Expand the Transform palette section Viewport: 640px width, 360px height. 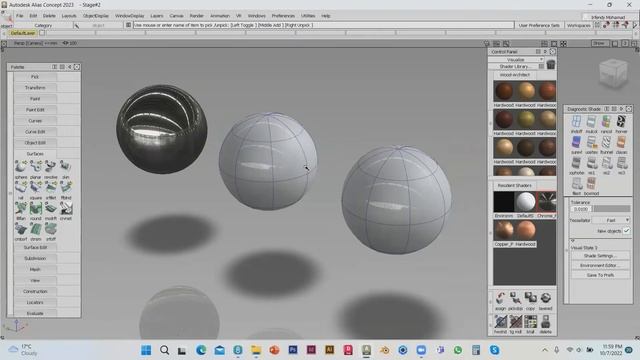point(35,88)
